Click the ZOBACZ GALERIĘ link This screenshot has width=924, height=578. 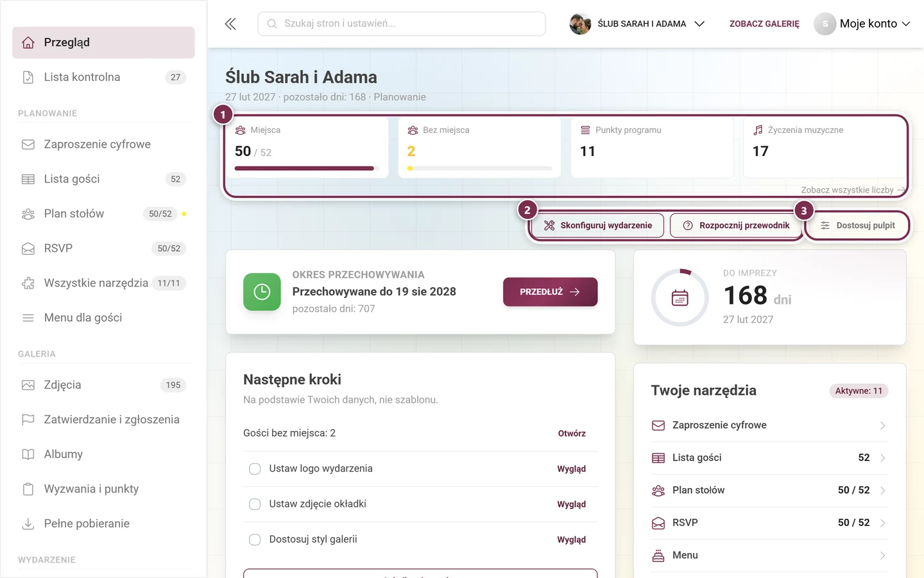[764, 24]
